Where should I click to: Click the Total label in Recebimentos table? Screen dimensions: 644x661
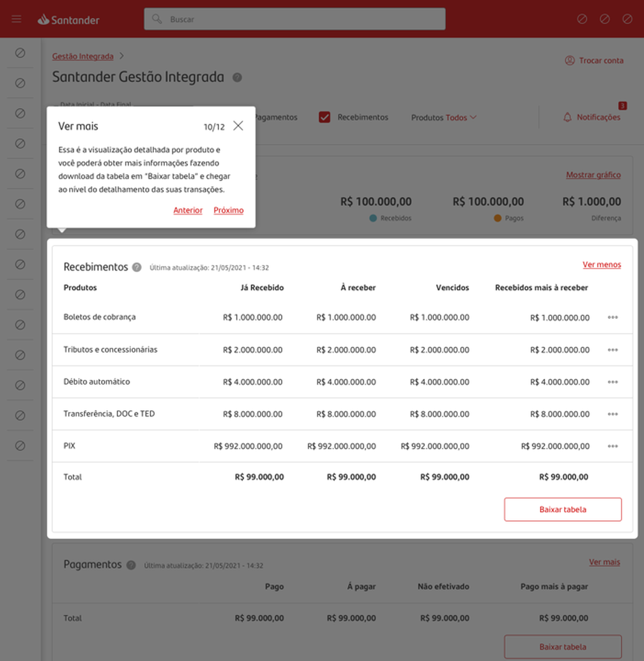[72, 477]
